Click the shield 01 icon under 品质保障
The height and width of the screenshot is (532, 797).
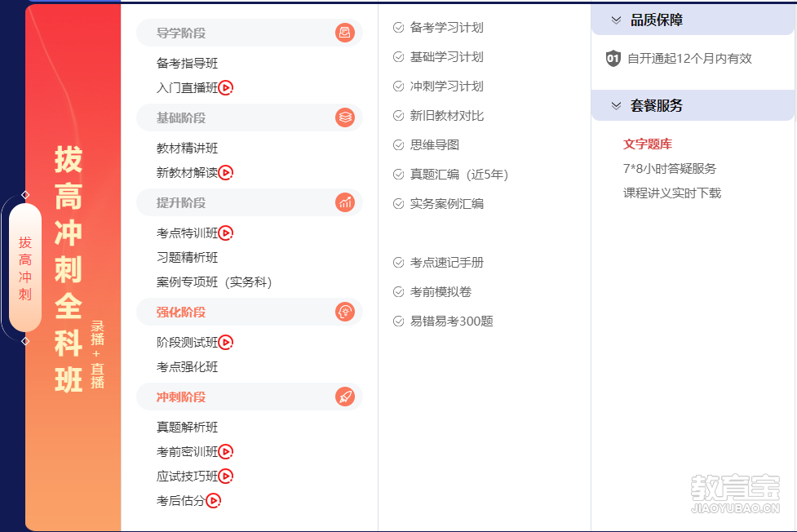tap(613, 59)
